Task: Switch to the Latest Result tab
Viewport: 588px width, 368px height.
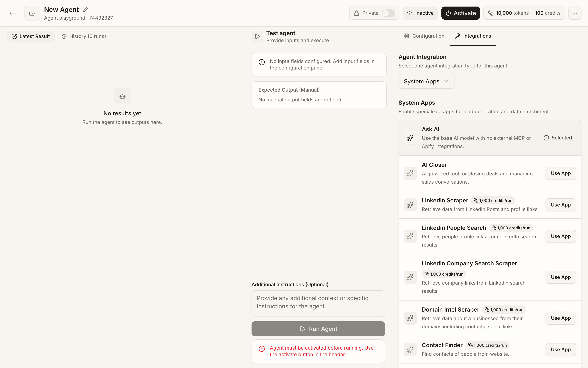Action: (x=31, y=36)
